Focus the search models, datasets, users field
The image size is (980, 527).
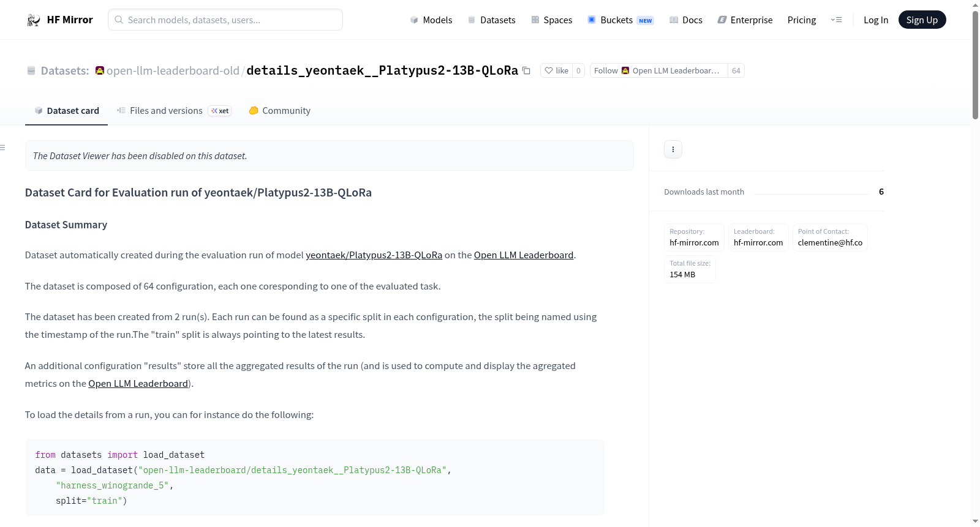click(225, 20)
